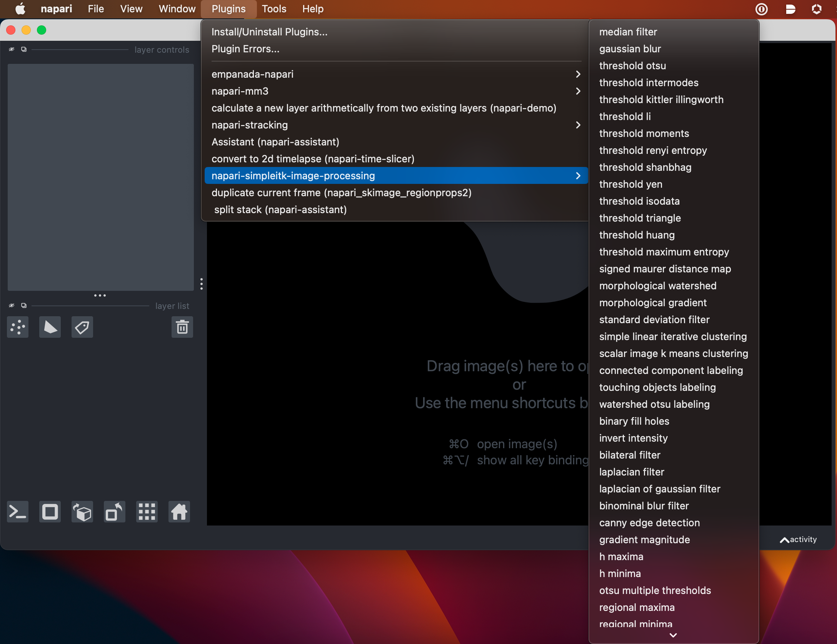The width and height of the screenshot is (837, 644).
Task: Select threshold otsu from the submenu
Action: 632,65
